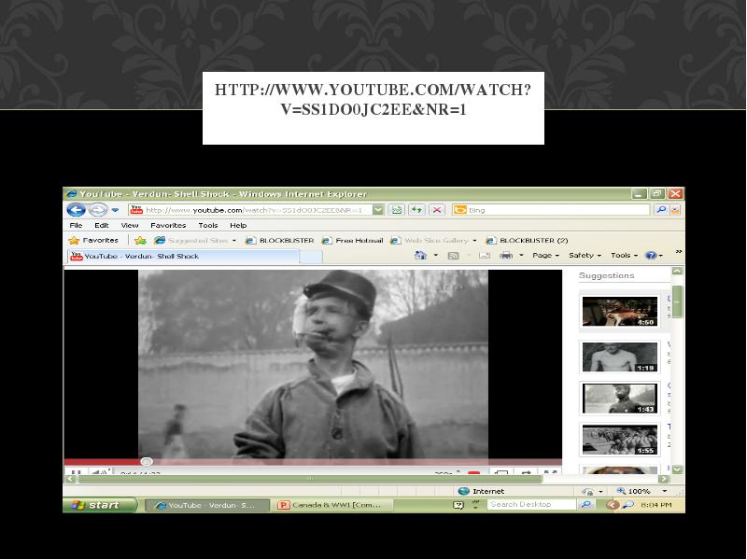
Task: Open the Page dropdown menu
Action: pyautogui.click(x=545, y=256)
